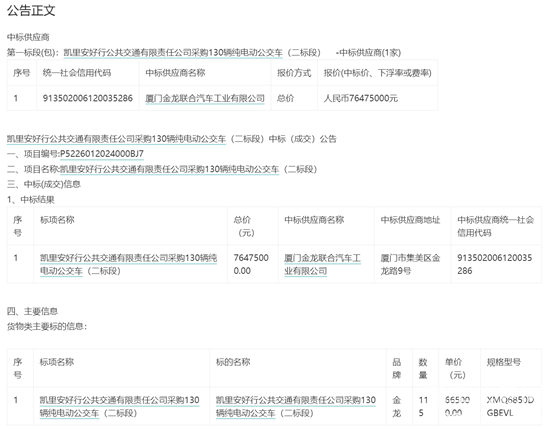
Task: Click the 报价(中标价、下浮率或费率) column header
Action: [x=377, y=73]
